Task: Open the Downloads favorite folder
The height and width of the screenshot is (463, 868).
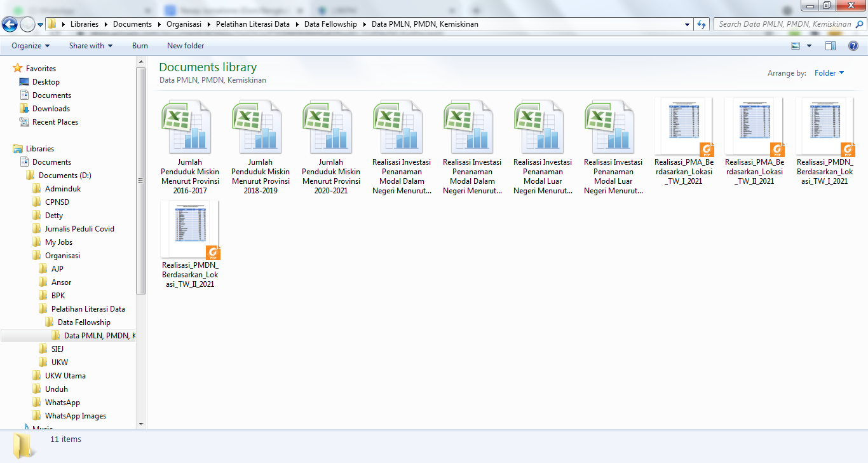Action: click(51, 109)
